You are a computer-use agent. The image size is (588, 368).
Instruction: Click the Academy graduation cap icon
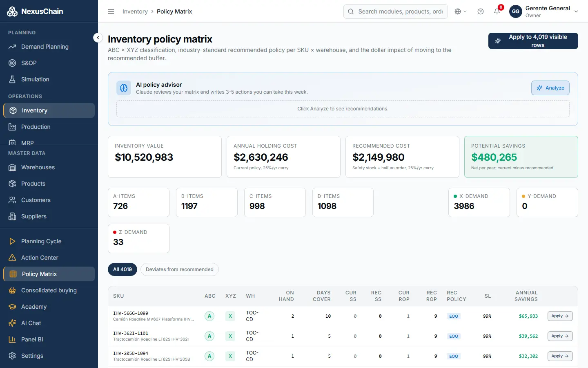coord(12,307)
